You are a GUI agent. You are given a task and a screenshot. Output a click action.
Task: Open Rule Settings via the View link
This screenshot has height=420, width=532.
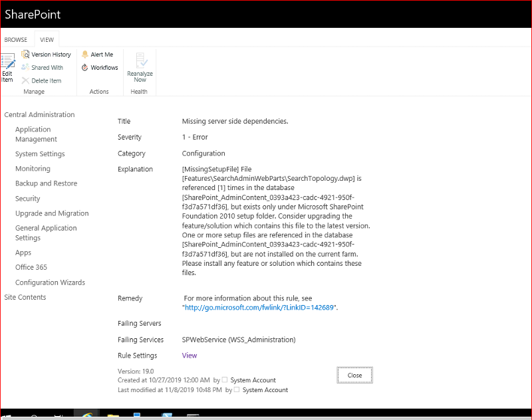coord(189,355)
